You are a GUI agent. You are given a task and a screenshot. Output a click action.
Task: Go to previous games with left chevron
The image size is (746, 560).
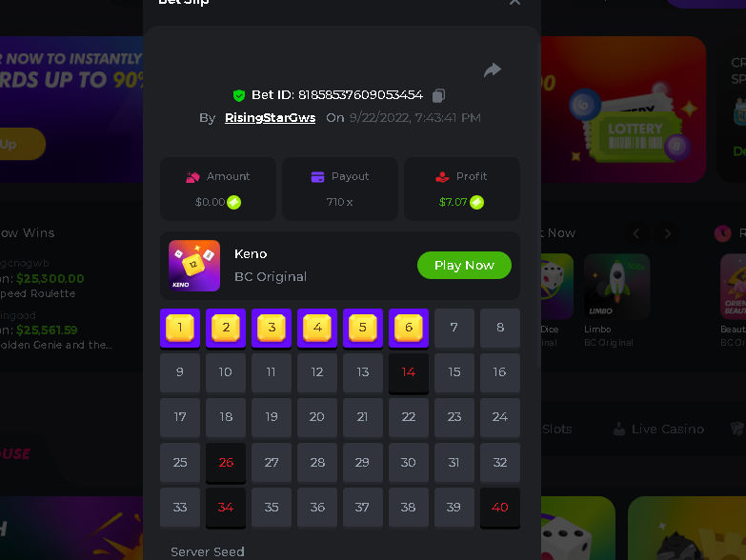(x=636, y=233)
